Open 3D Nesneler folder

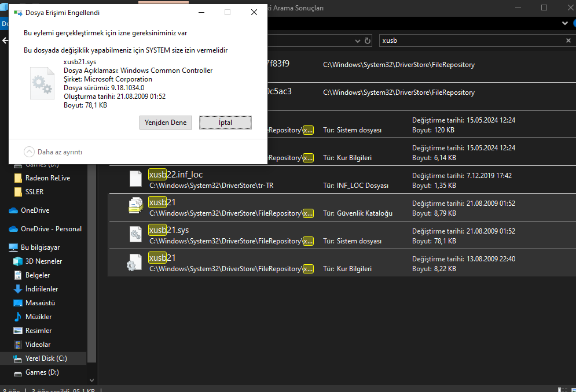tap(43, 261)
